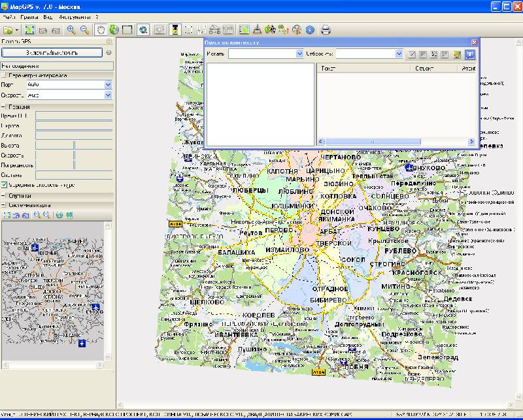
Task: Open the Порт dropdown
Action: 108,85
